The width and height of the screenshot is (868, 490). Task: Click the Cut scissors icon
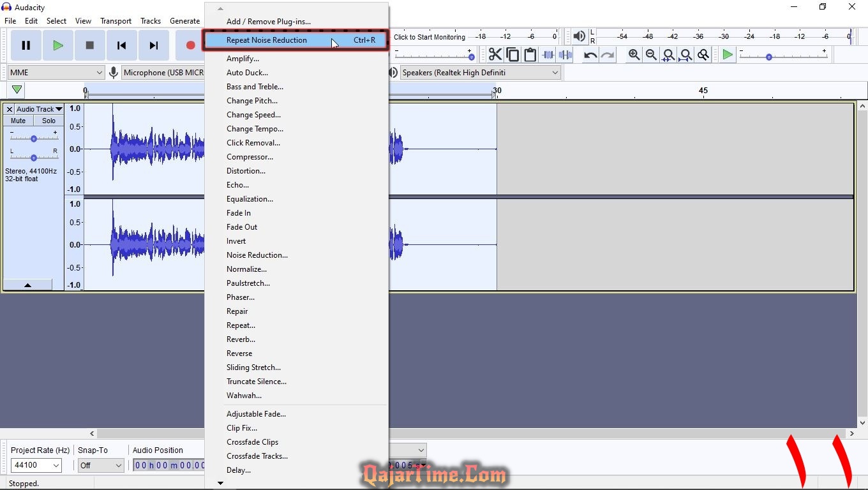pos(495,55)
